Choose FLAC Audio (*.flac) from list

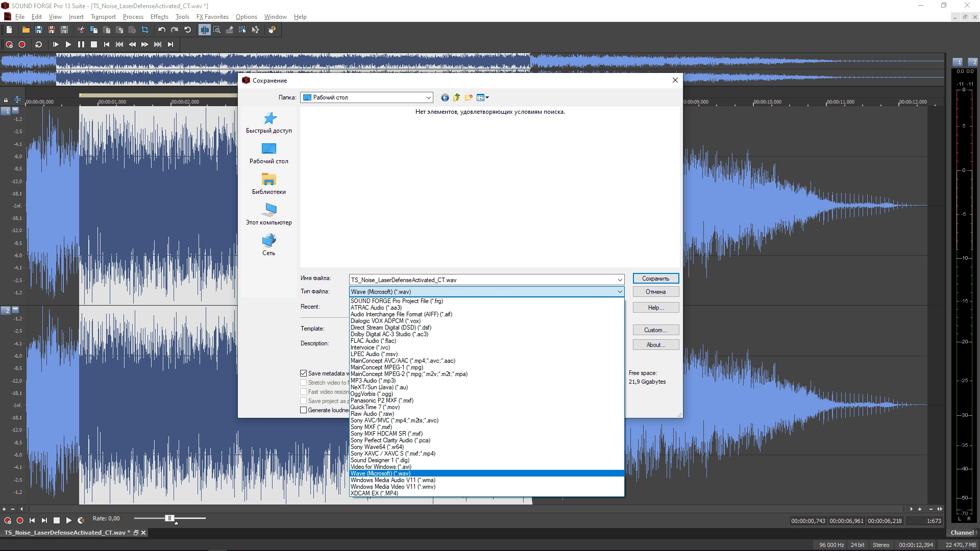pyautogui.click(x=486, y=341)
